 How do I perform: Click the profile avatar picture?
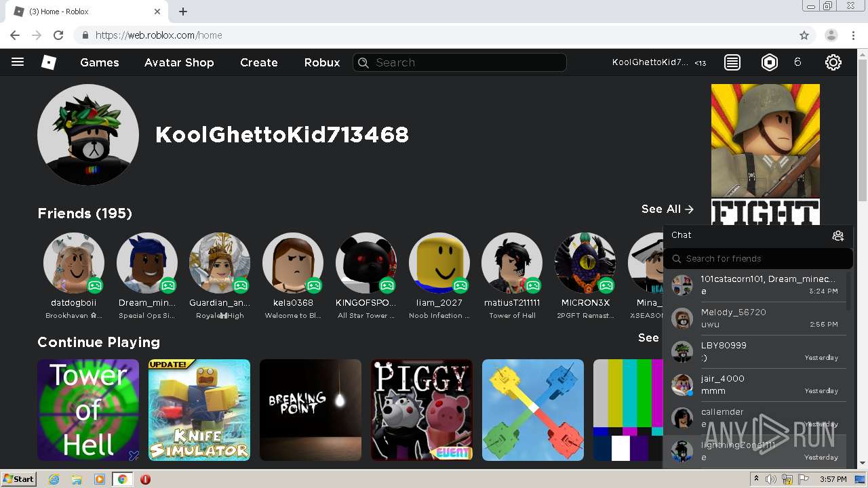[x=88, y=135]
